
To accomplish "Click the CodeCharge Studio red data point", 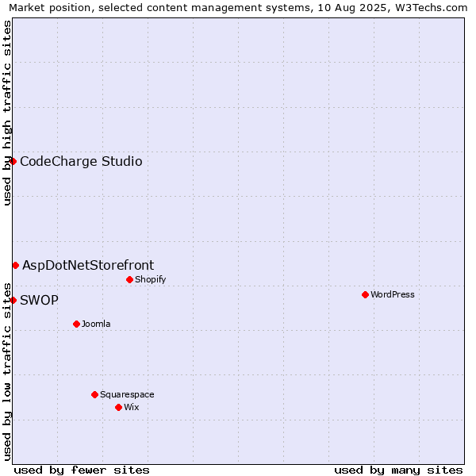I will pos(13,162).
